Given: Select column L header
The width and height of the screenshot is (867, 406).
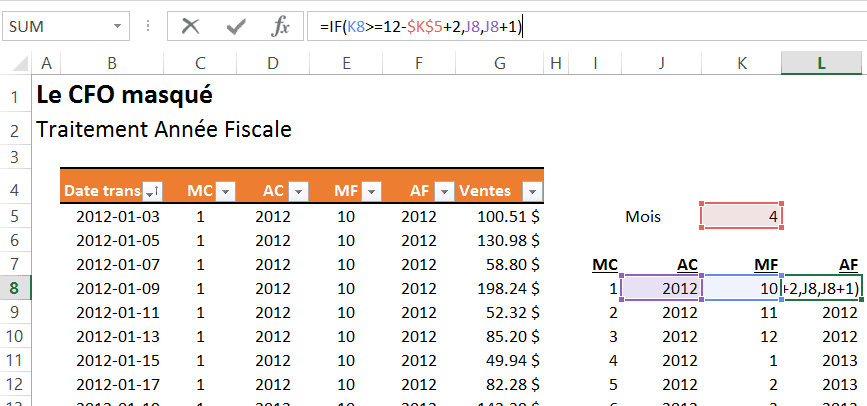Looking at the screenshot, I should click(x=822, y=64).
